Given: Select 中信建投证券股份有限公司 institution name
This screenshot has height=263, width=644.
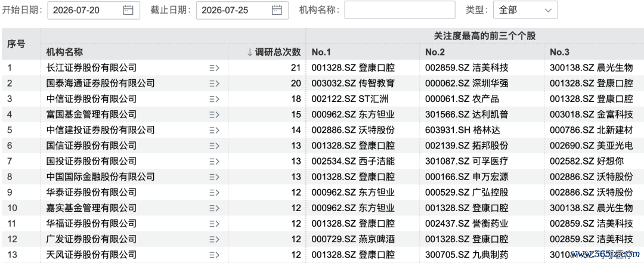Looking at the screenshot, I should (x=101, y=130).
